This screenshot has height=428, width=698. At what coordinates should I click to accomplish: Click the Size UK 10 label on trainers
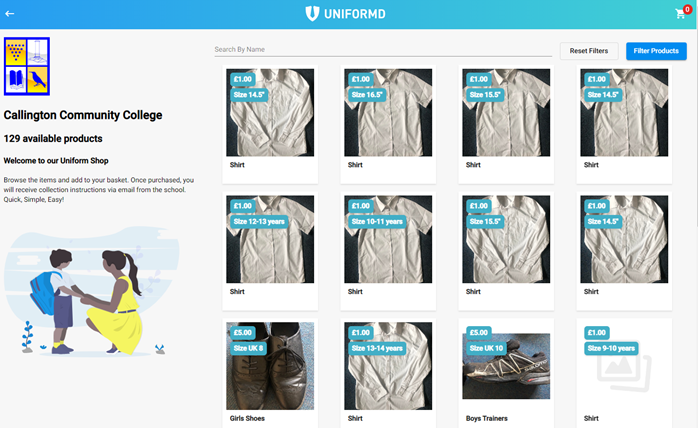click(486, 348)
